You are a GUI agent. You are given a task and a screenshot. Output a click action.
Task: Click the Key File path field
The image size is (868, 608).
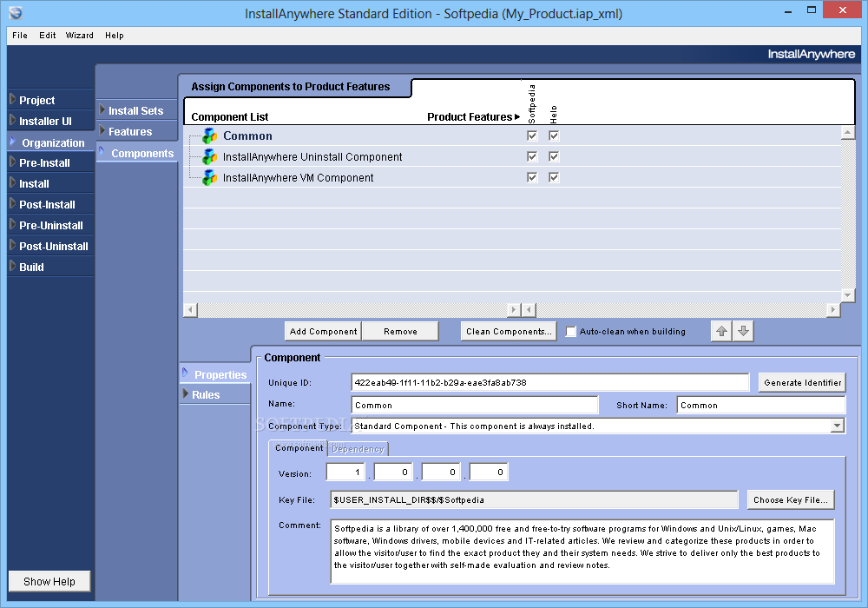point(534,500)
